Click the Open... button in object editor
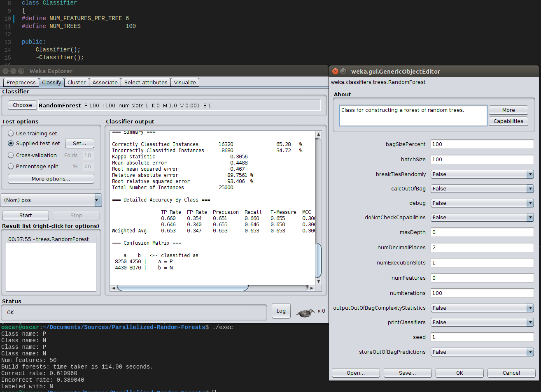This screenshot has width=541, height=392. (x=356, y=373)
